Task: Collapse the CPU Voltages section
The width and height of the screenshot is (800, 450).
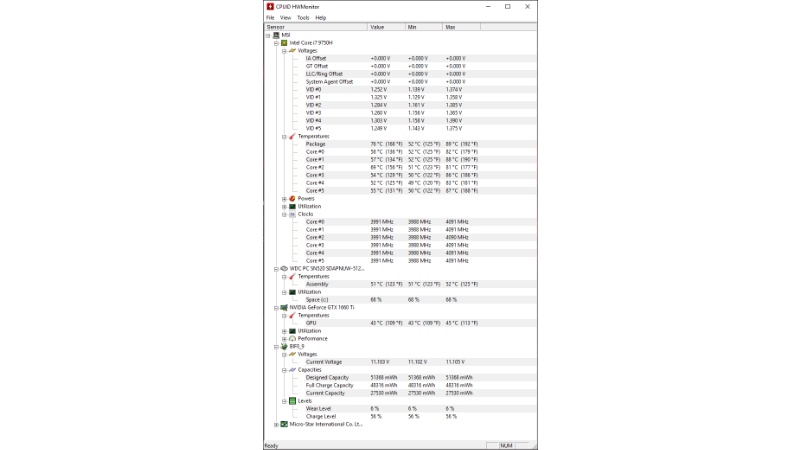Action: 285,51
